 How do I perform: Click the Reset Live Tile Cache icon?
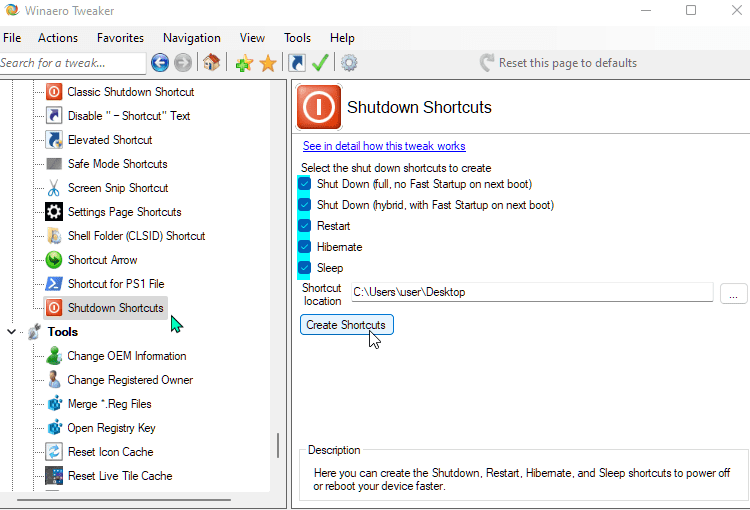(54, 476)
